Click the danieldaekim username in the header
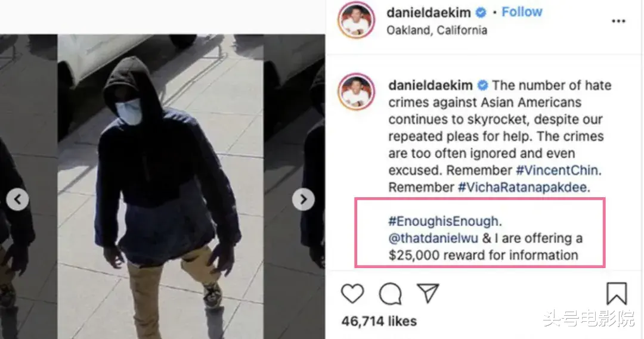Viewport: 644px width, 339px height. 428,13
